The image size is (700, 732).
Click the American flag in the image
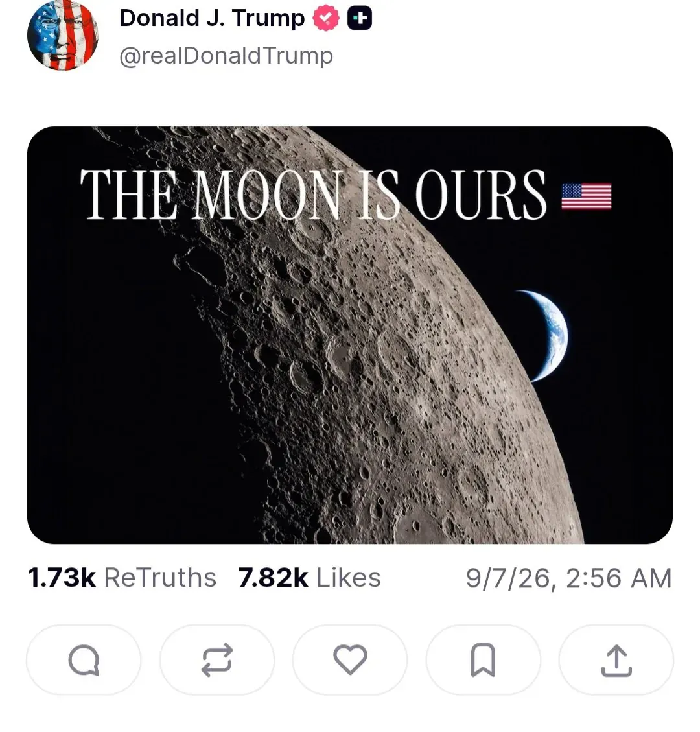[587, 196]
